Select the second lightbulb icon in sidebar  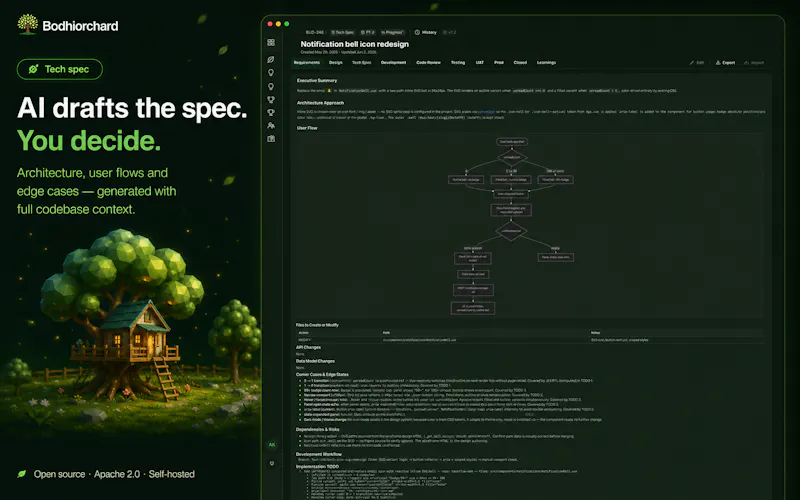click(x=271, y=86)
